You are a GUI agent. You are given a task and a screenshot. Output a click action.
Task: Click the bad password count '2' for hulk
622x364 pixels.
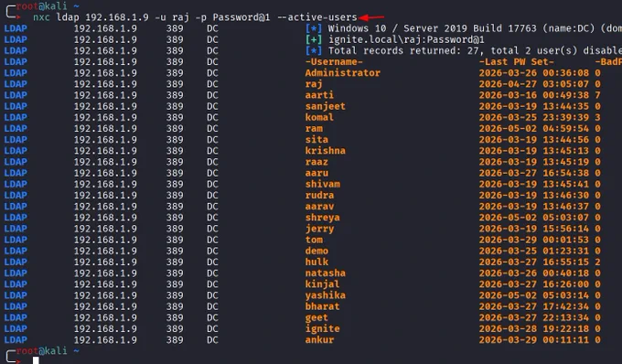(x=598, y=262)
